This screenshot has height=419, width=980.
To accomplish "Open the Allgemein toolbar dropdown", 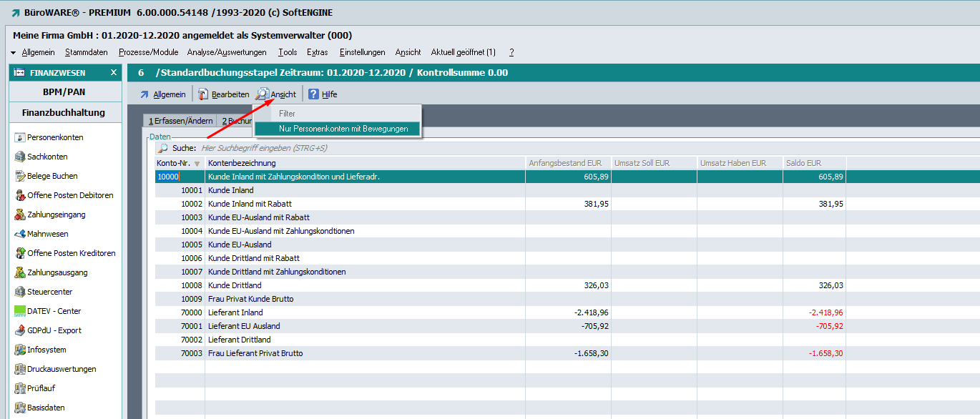I will 163,94.
